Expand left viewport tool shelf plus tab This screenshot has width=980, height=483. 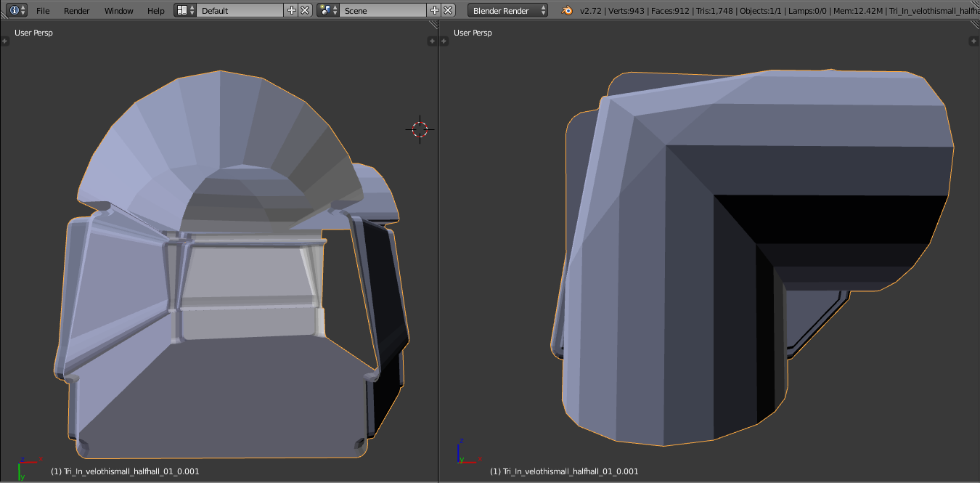tap(4, 41)
